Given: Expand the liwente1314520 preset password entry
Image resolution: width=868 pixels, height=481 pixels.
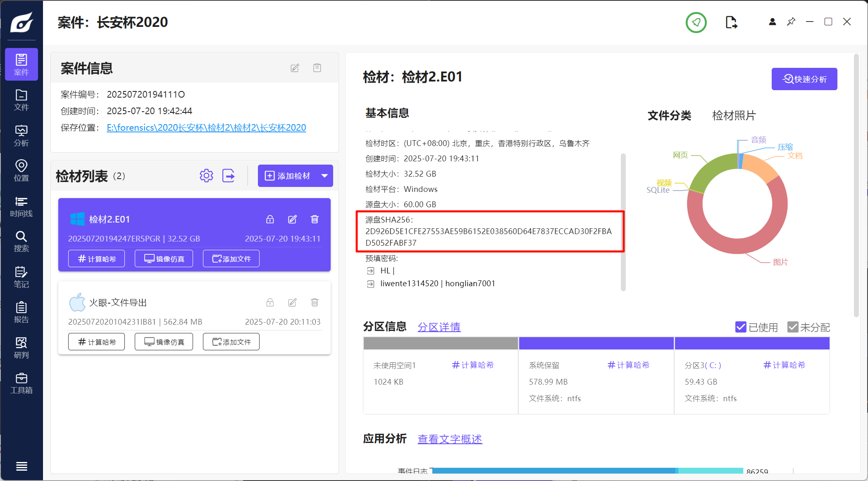Looking at the screenshot, I should coord(370,284).
